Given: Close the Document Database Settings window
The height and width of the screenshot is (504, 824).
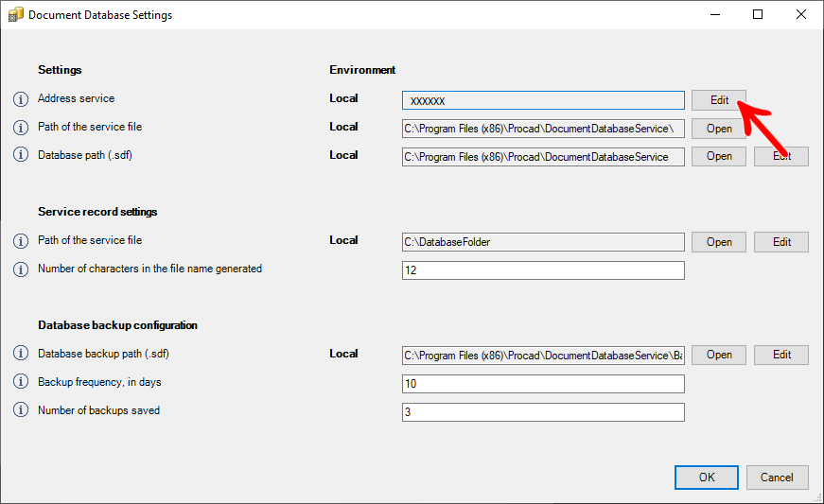Looking at the screenshot, I should (801, 14).
